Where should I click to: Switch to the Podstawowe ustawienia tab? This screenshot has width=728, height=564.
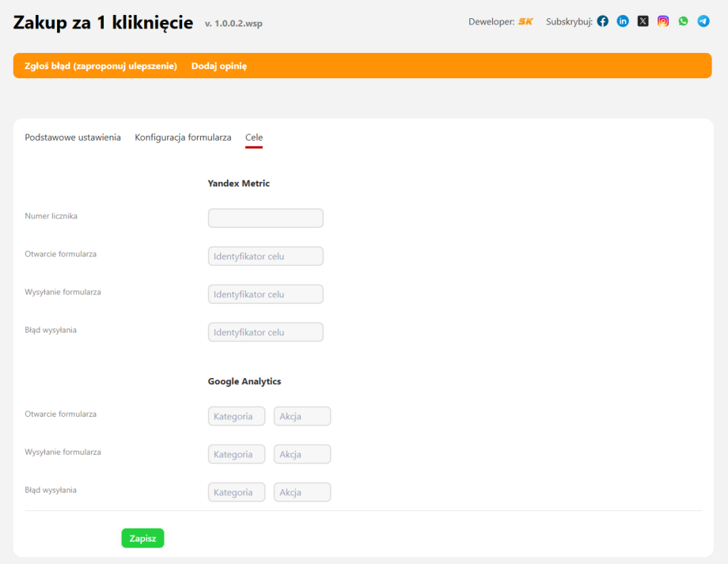[73, 137]
